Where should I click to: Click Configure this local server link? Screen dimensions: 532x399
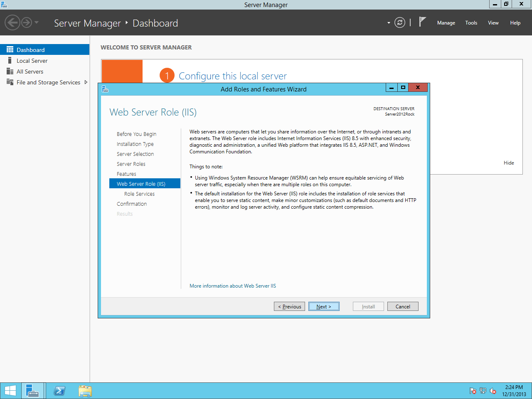(232, 76)
